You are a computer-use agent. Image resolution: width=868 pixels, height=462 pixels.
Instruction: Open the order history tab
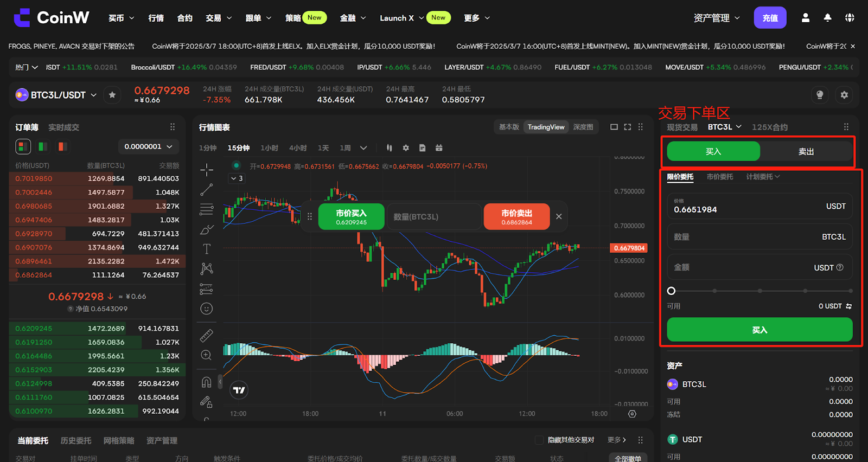tap(76, 440)
